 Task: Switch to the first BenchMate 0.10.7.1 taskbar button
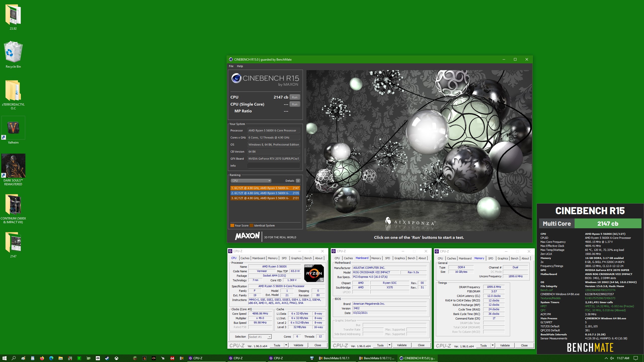337,358
